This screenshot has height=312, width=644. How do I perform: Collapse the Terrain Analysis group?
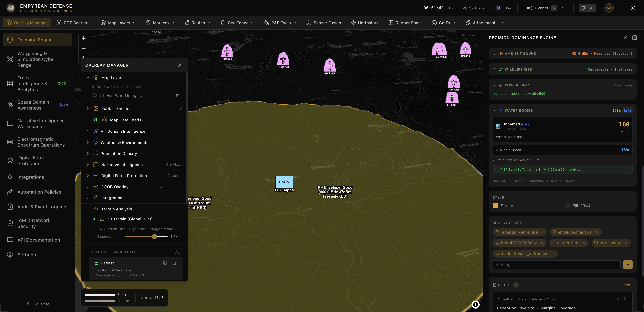(88, 209)
